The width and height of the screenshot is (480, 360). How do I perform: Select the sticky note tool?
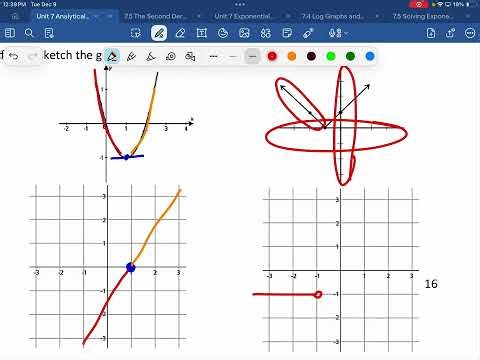[x=287, y=33]
